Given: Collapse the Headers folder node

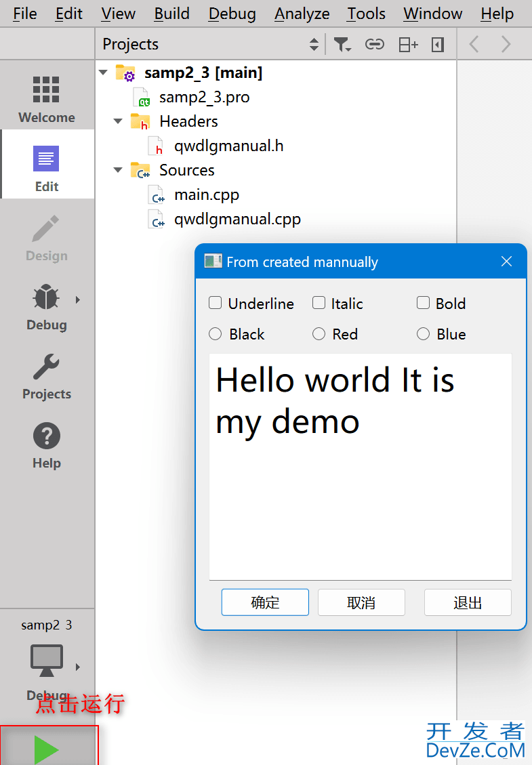Looking at the screenshot, I should [x=118, y=121].
